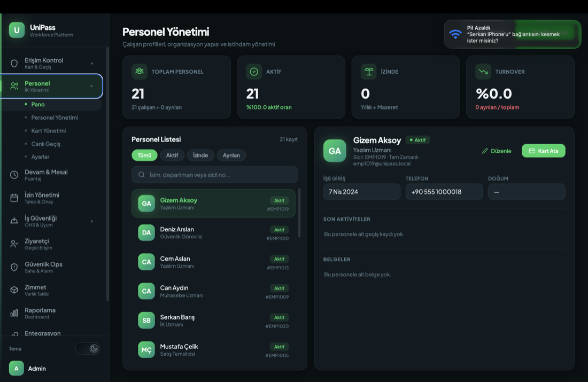Click Admin user avatar at bottom
The image size is (588, 382).
click(17, 369)
